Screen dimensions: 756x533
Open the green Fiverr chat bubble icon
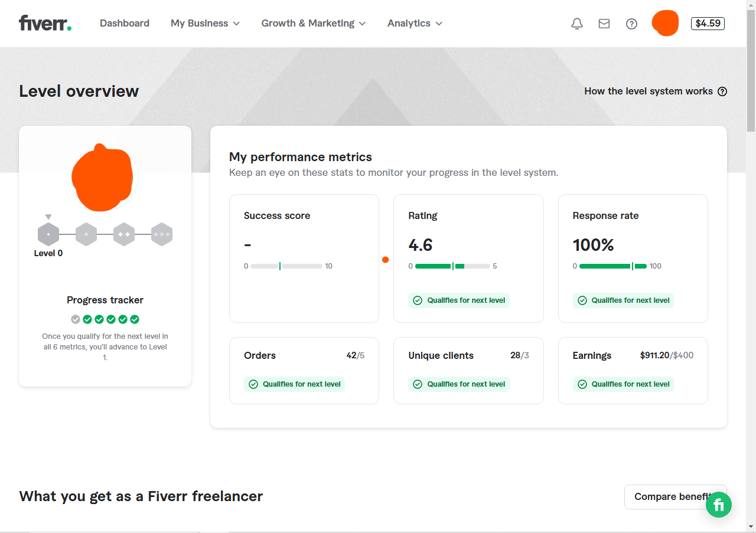719,505
